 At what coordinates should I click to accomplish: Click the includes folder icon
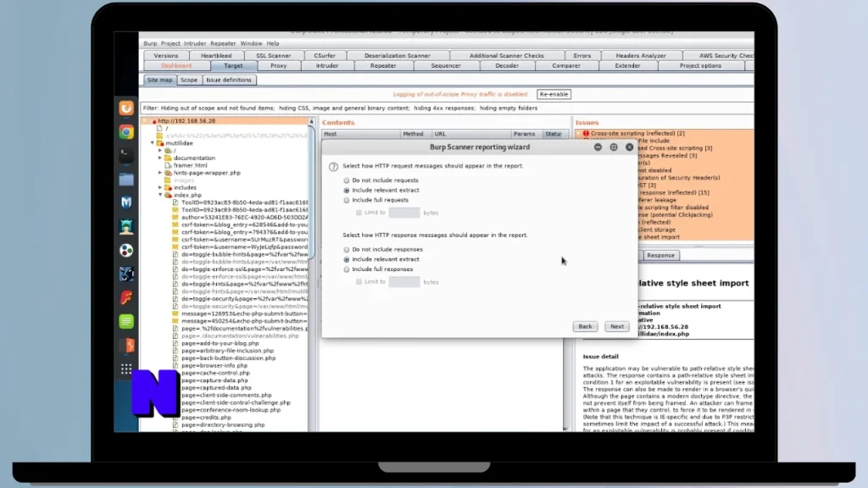click(169, 187)
